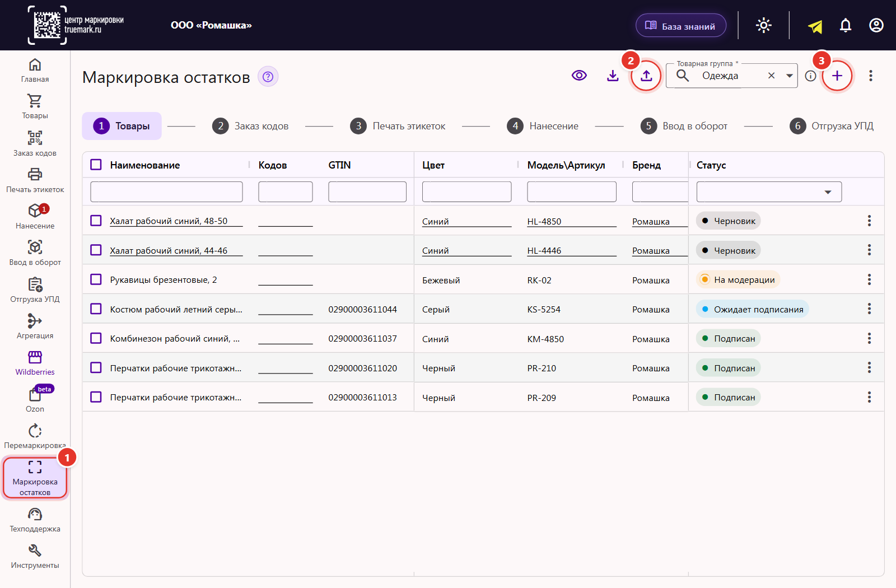Check the Рукавицы брезентовые row checkbox
This screenshot has width=896, height=588.
pos(96,279)
